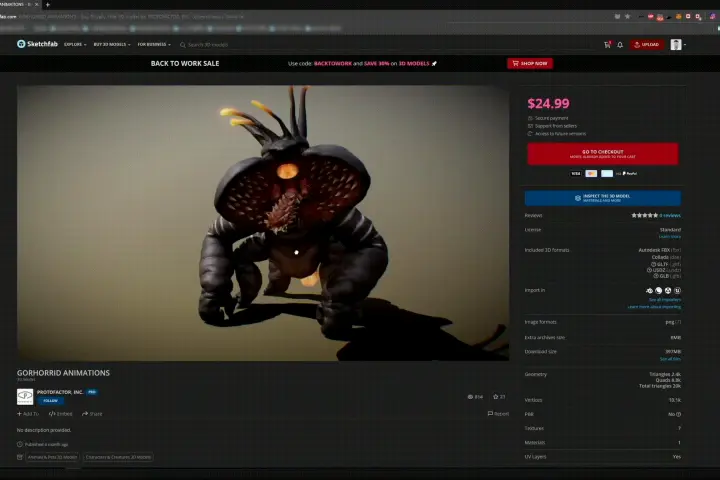Click the rightmost browser extension icon
This screenshot has width=720, height=480.
point(713,17)
